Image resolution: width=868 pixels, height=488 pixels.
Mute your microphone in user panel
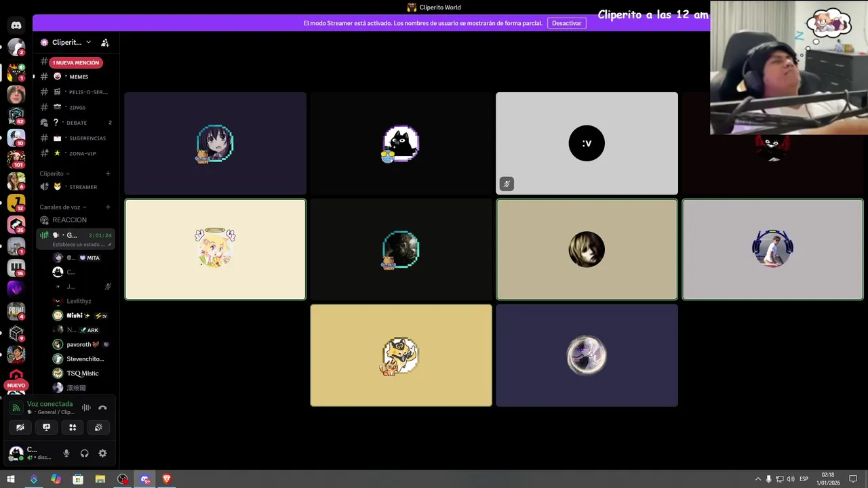[x=66, y=453]
